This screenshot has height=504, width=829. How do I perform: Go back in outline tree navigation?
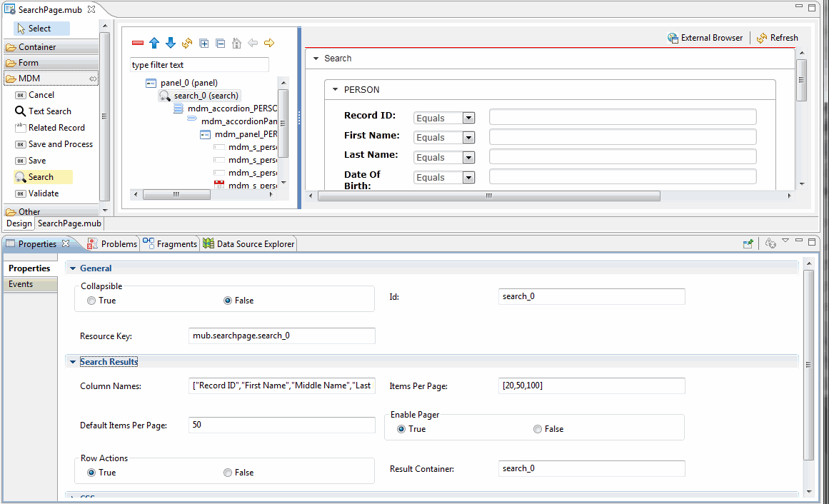coord(253,43)
